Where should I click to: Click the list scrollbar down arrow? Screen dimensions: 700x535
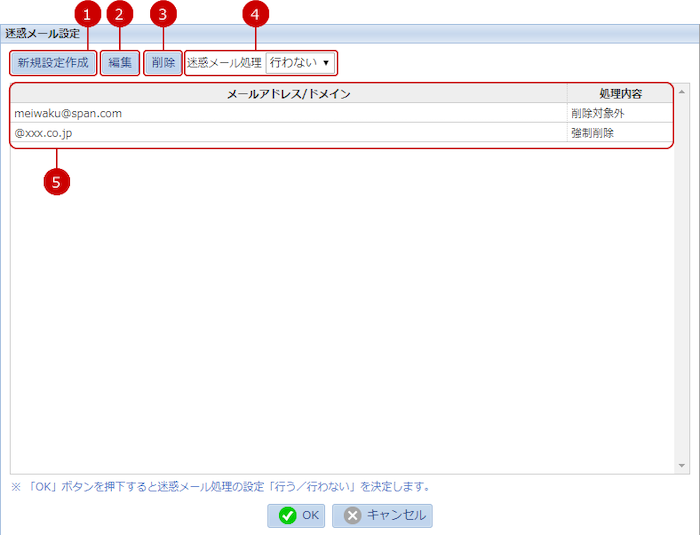click(x=682, y=466)
